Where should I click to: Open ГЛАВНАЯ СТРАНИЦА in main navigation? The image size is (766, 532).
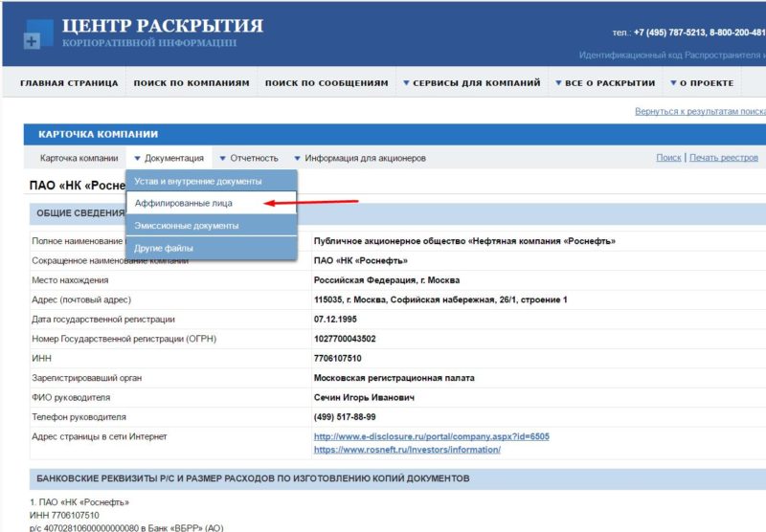tap(69, 83)
